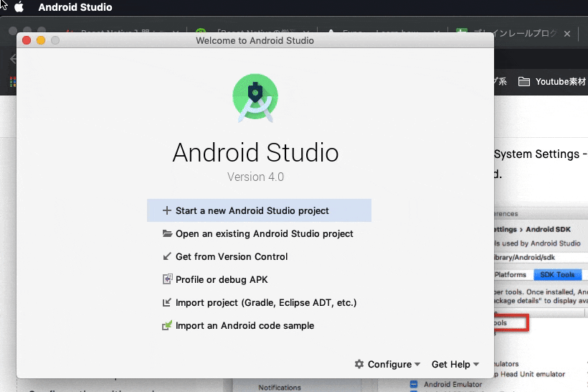Close the Welcome to Android Studio window
This screenshot has height=392, width=588.
[x=27, y=40]
